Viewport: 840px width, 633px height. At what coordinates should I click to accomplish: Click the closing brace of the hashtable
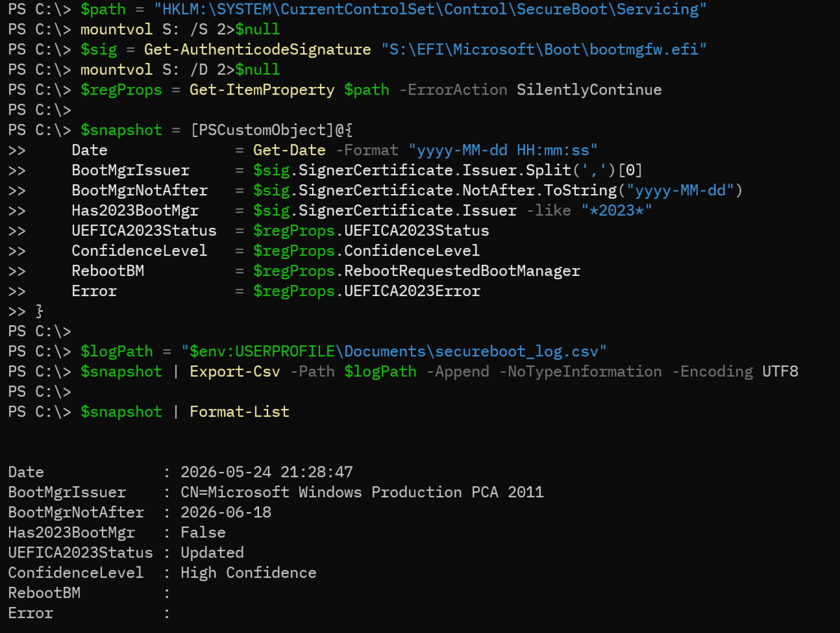click(39, 310)
